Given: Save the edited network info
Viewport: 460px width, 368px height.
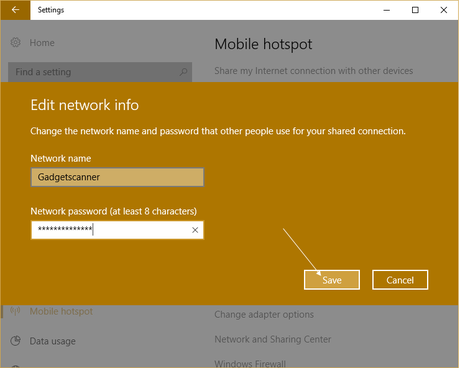Looking at the screenshot, I should [x=332, y=280].
